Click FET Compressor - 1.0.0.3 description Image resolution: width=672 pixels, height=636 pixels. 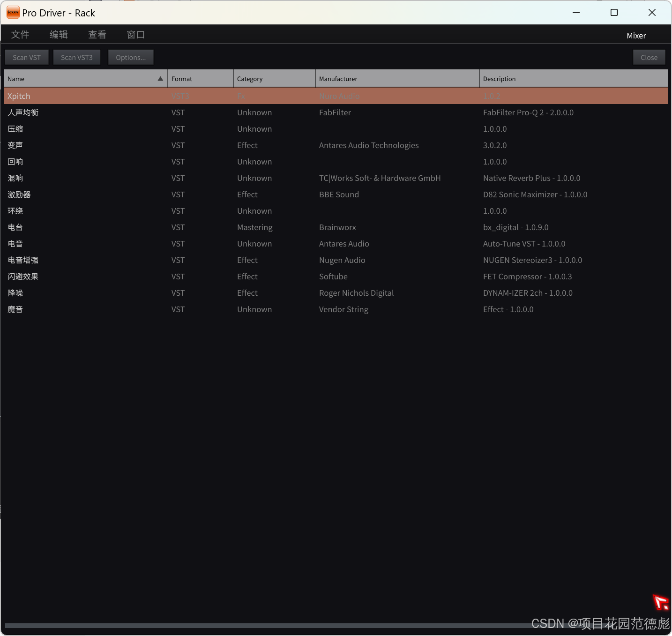click(527, 277)
